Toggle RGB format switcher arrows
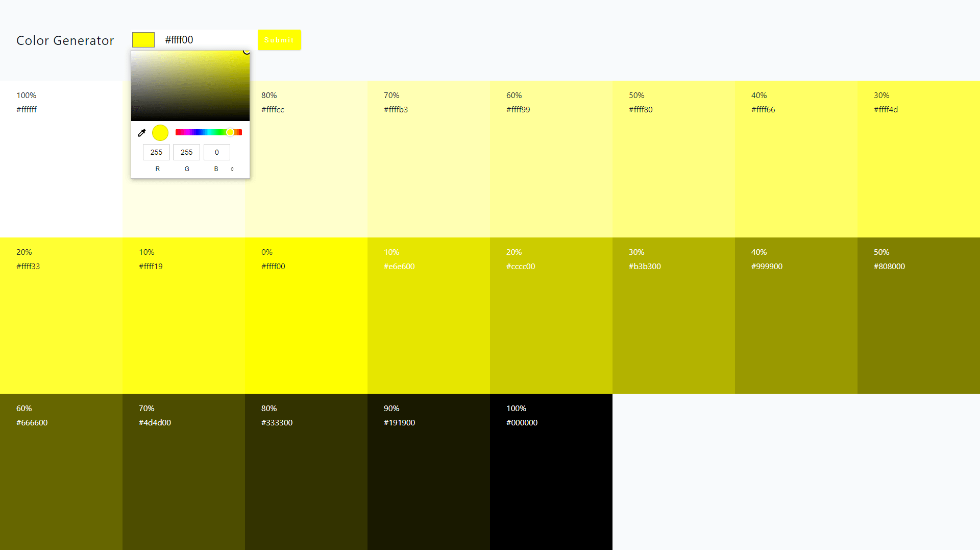The height and width of the screenshot is (550, 980). point(232,169)
